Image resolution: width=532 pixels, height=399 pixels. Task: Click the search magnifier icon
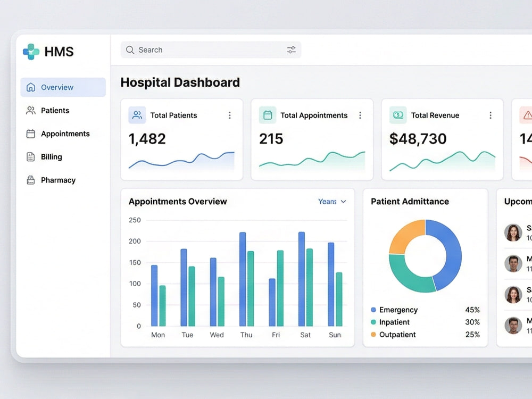coord(130,50)
